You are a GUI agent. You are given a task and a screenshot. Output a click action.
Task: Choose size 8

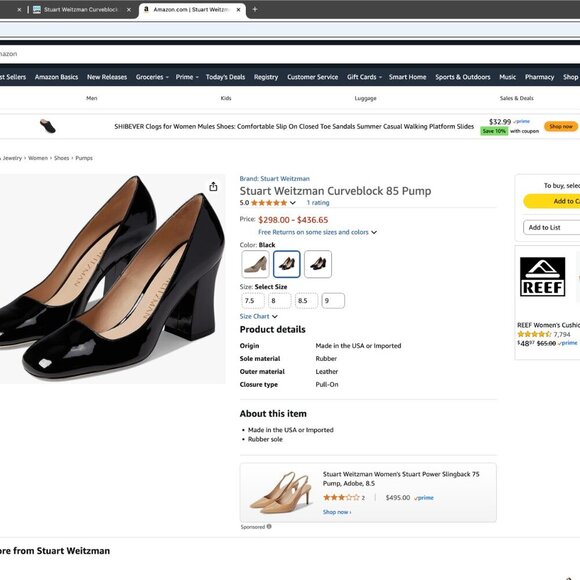pos(280,301)
